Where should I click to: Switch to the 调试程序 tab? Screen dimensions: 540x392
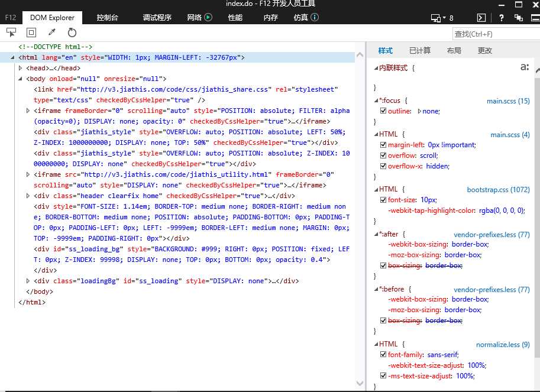click(157, 18)
